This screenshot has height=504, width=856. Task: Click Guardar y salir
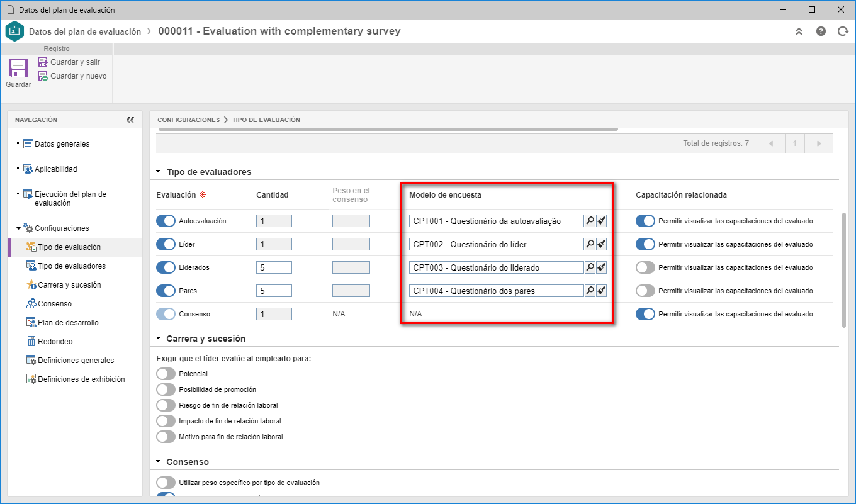69,62
